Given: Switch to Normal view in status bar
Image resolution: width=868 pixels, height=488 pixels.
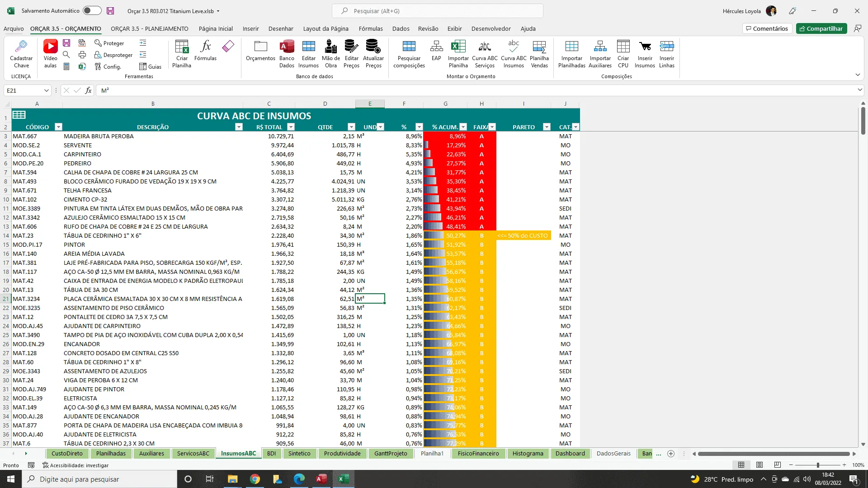Looking at the screenshot, I should (x=741, y=465).
